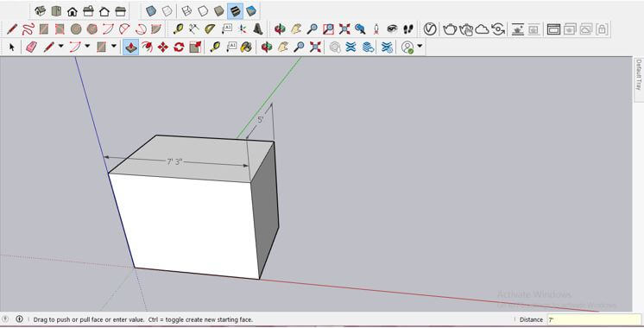Screen dimensions: 644x328
Task: Click the V-Ray cloud render icon
Action: tap(483, 29)
